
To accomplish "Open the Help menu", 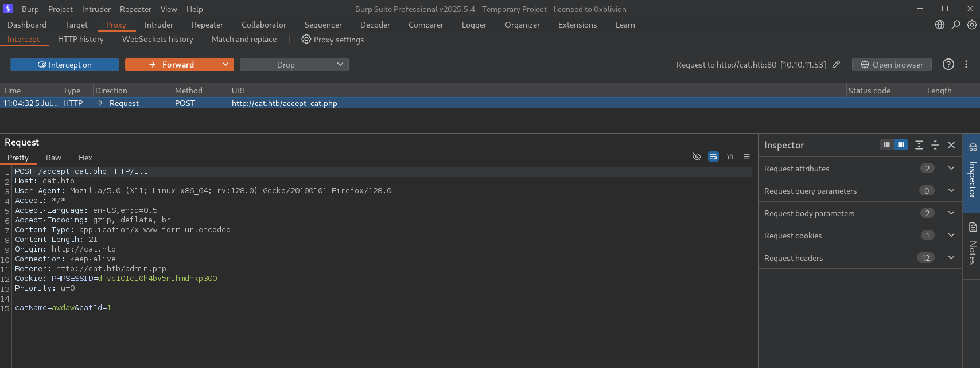I will point(195,9).
